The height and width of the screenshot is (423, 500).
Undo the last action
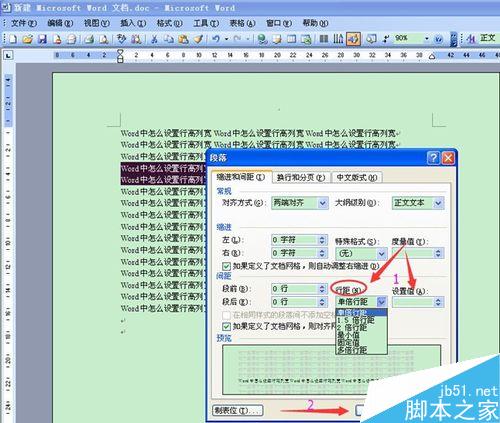point(216,39)
